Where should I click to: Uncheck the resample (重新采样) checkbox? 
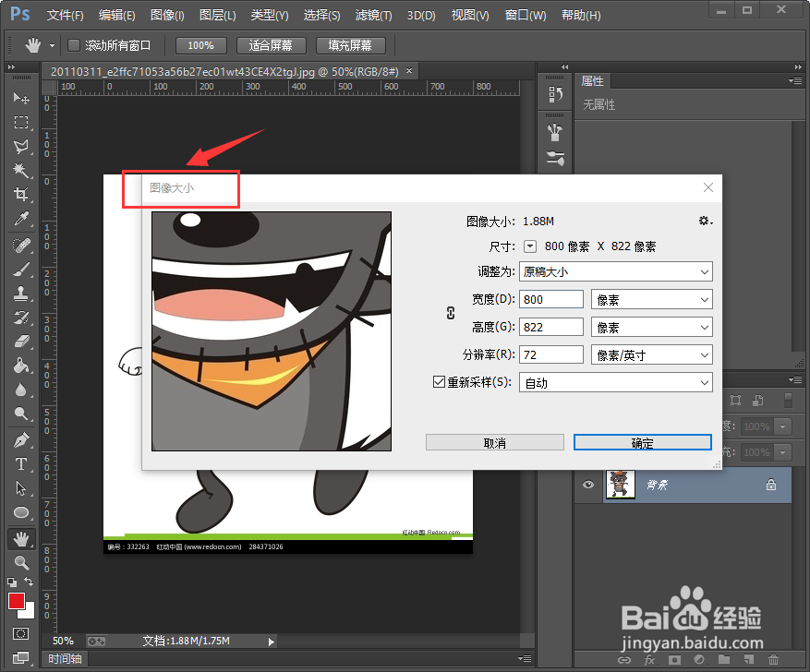(439, 382)
